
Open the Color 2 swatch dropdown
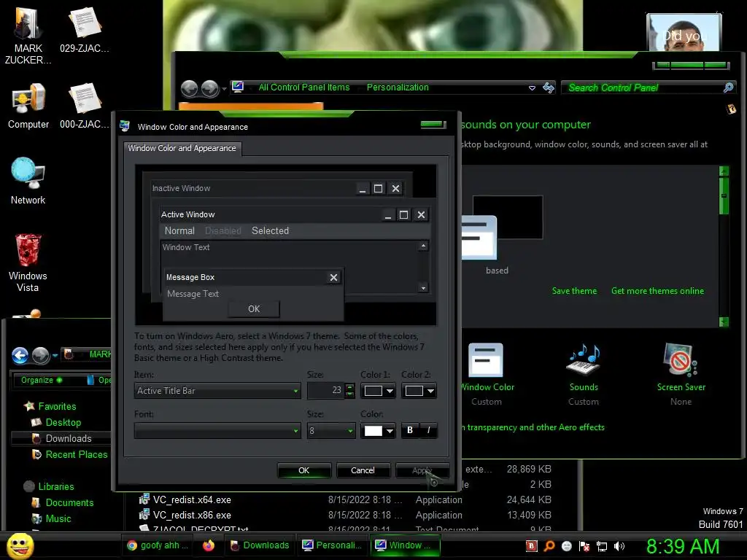[419, 391]
